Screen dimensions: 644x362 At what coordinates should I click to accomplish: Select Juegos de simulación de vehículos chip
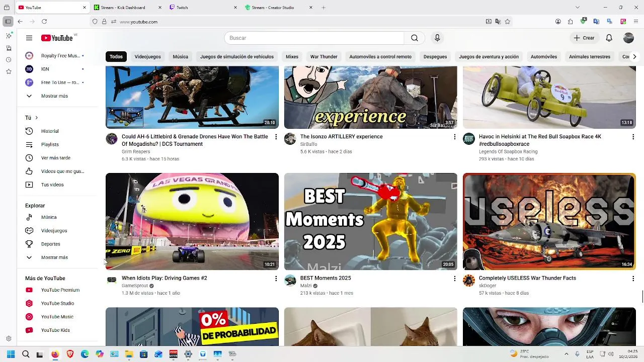(x=237, y=57)
